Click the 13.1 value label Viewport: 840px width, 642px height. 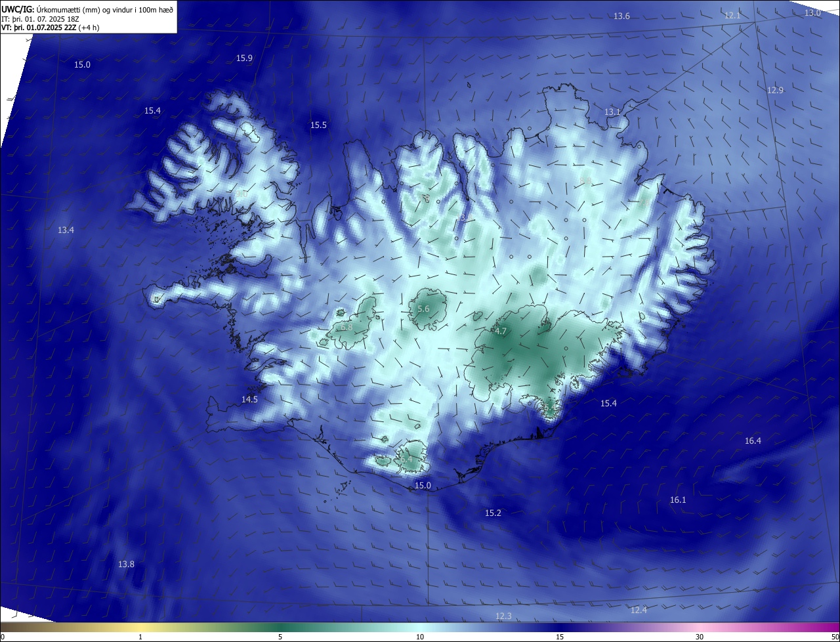[x=612, y=112]
